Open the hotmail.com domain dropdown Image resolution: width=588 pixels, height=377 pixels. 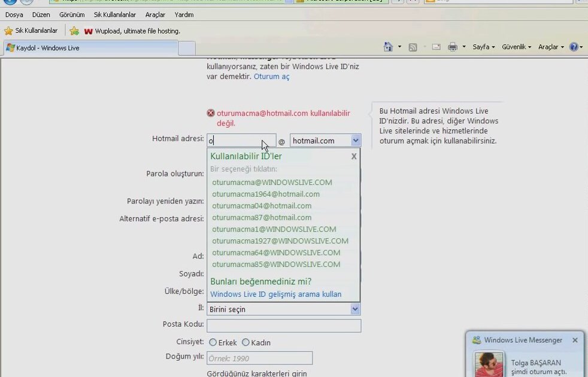tap(325, 141)
